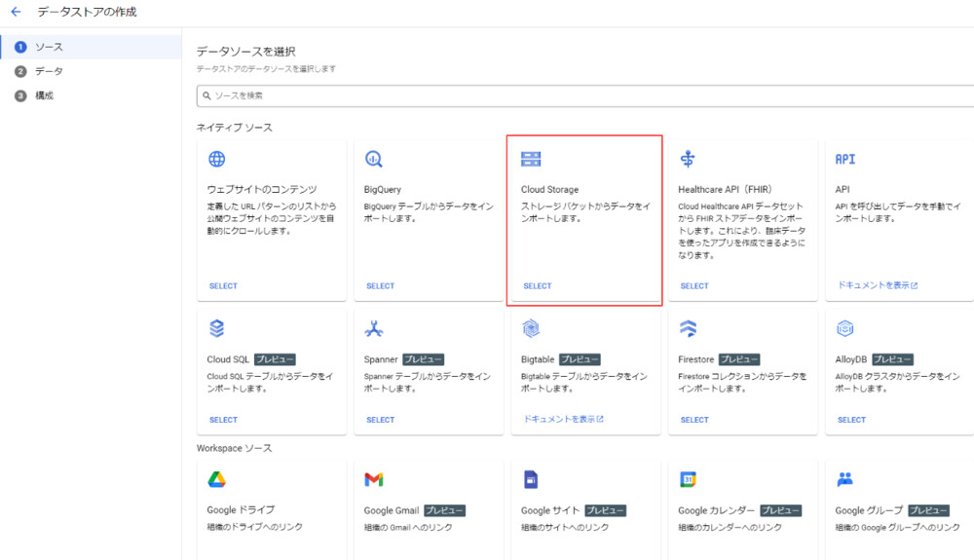Click SELECT on the Firestore card
974x560 pixels.
[x=694, y=421]
